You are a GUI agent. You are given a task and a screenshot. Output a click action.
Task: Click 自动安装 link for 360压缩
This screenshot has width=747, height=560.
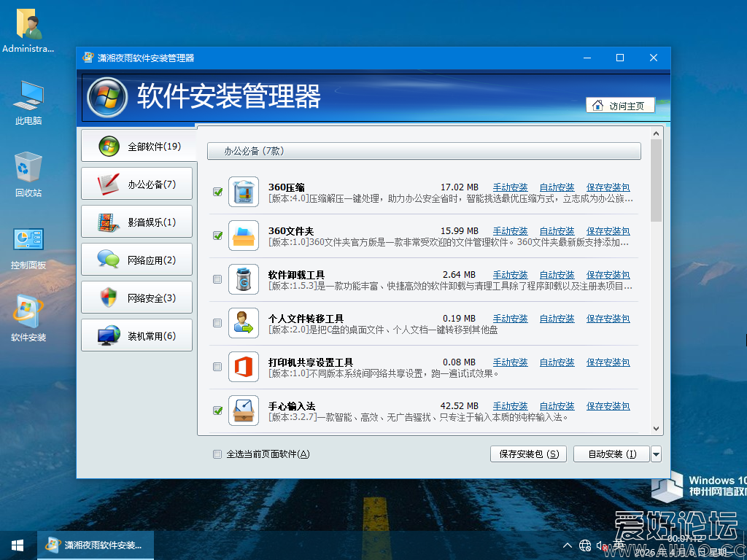pyautogui.click(x=557, y=187)
